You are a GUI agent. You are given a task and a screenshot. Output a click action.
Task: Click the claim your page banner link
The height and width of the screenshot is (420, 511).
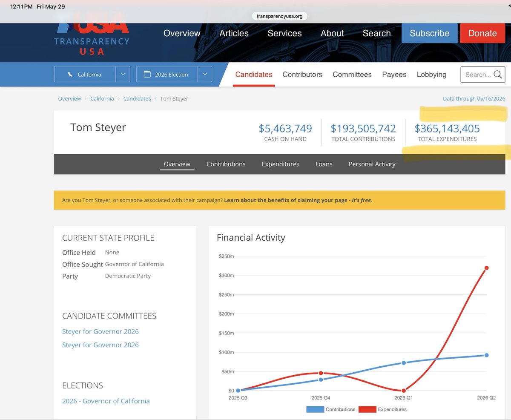coord(298,200)
